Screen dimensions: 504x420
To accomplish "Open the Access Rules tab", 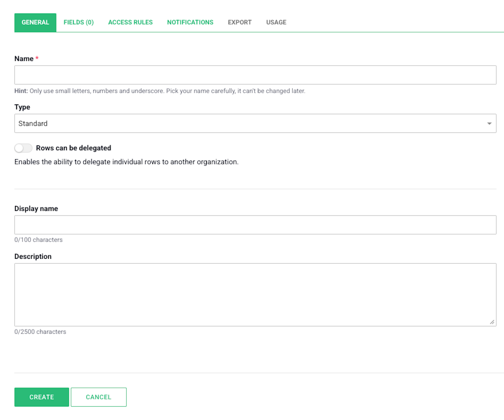I will (x=130, y=22).
